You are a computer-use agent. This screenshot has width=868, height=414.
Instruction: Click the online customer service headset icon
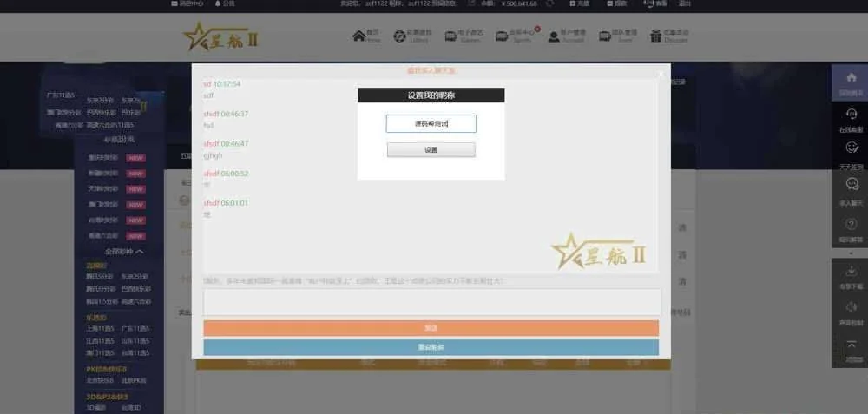click(851, 115)
